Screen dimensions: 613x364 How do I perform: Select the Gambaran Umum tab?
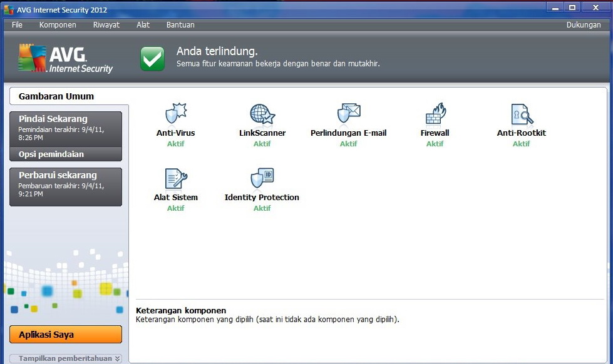pos(69,96)
